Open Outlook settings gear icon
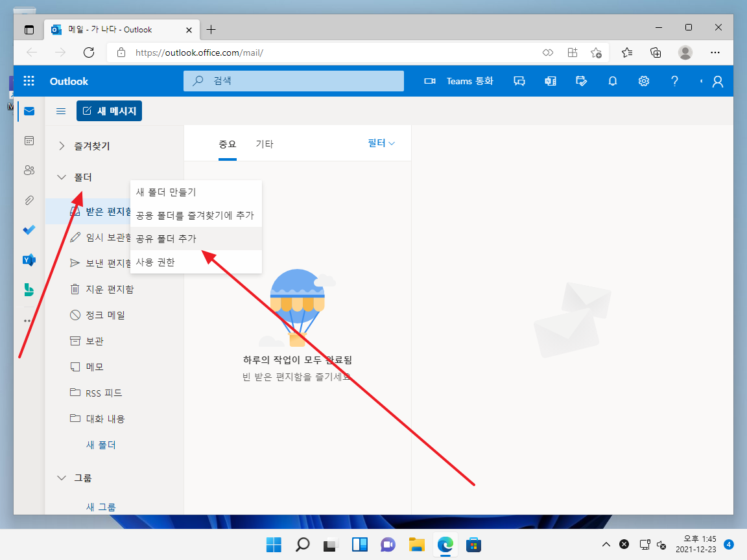The height and width of the screenshot is (560, 747). [x=644, y=81]
